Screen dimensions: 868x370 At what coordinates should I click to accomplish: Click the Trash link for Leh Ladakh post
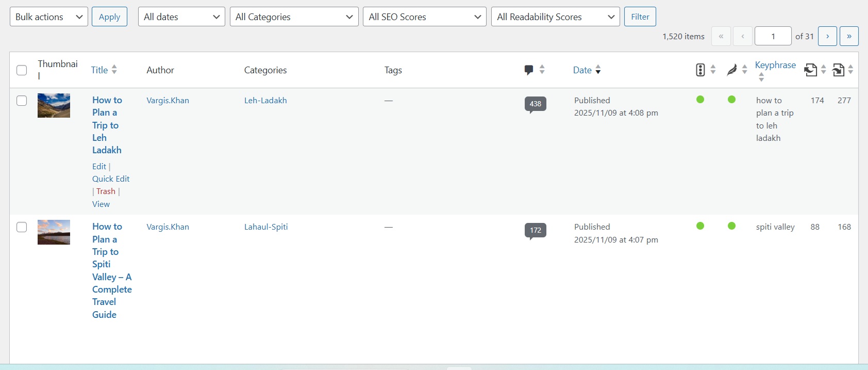(106, 191)
